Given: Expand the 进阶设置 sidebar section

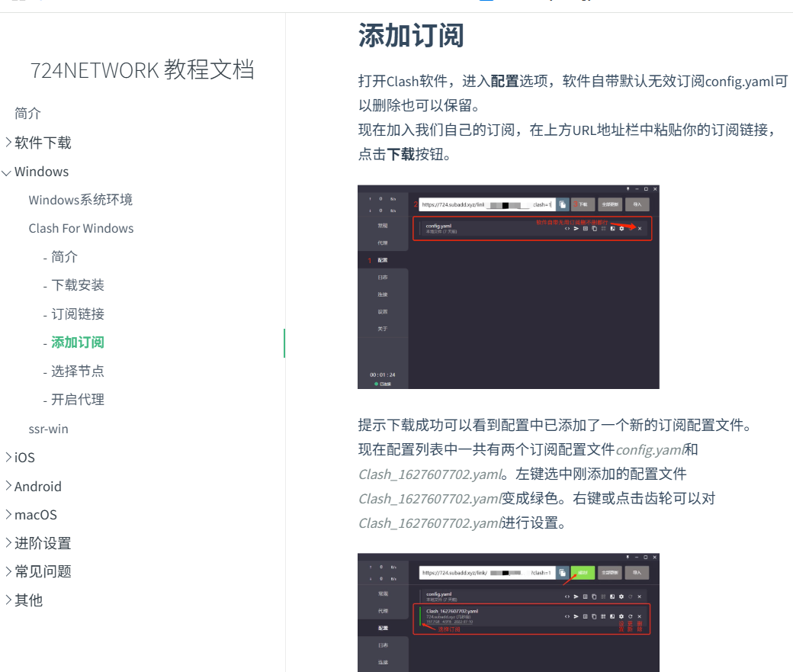Looking at the screenshot, I should click(43, 543).
